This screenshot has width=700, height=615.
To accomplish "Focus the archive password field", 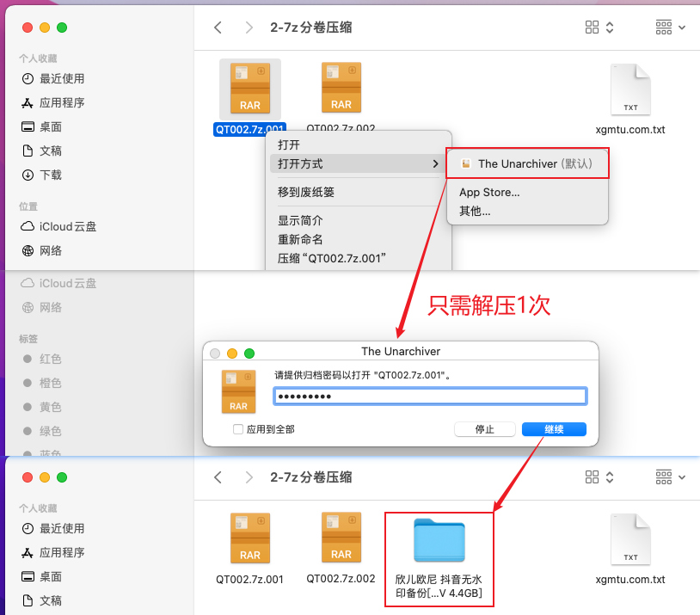I will (430, 397).
